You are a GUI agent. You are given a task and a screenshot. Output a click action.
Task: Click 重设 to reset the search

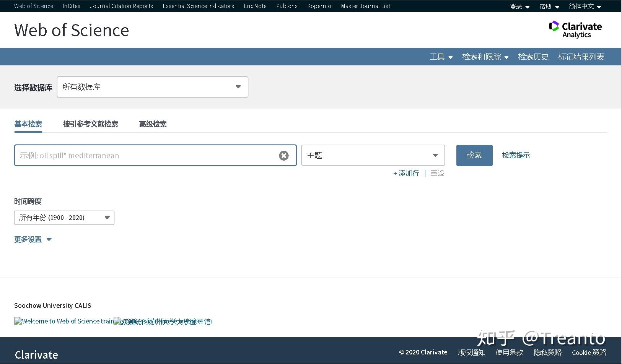pos(437,173)
